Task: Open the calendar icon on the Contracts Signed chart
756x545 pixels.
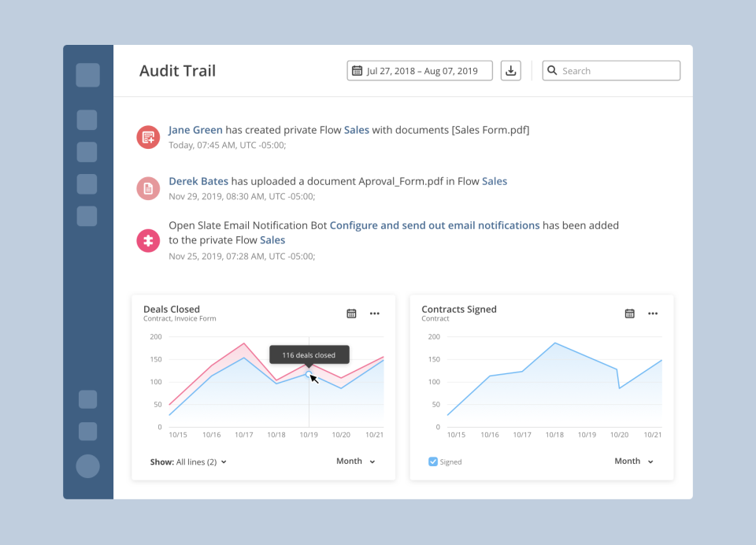Action: tap(629, 313)
